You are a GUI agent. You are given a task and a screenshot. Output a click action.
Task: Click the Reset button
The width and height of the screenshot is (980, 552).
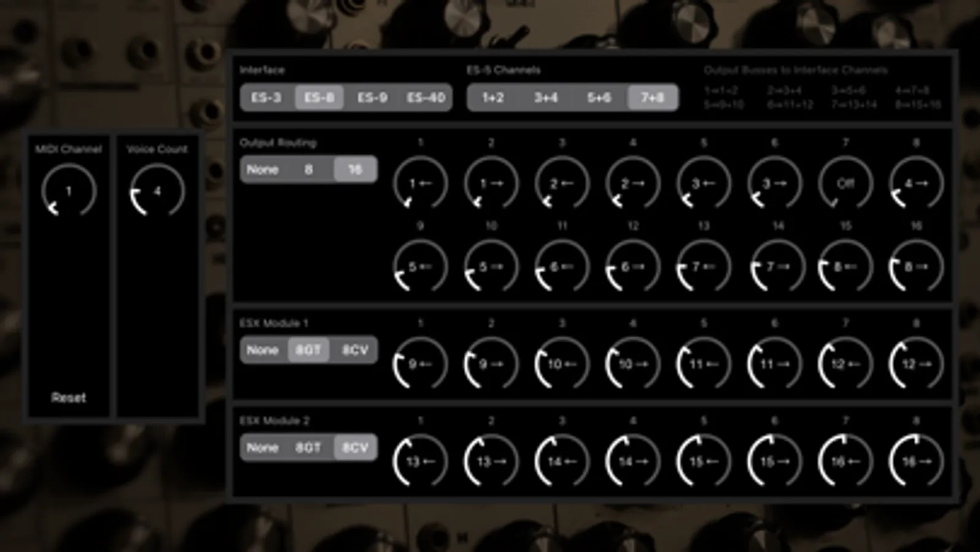69,397
